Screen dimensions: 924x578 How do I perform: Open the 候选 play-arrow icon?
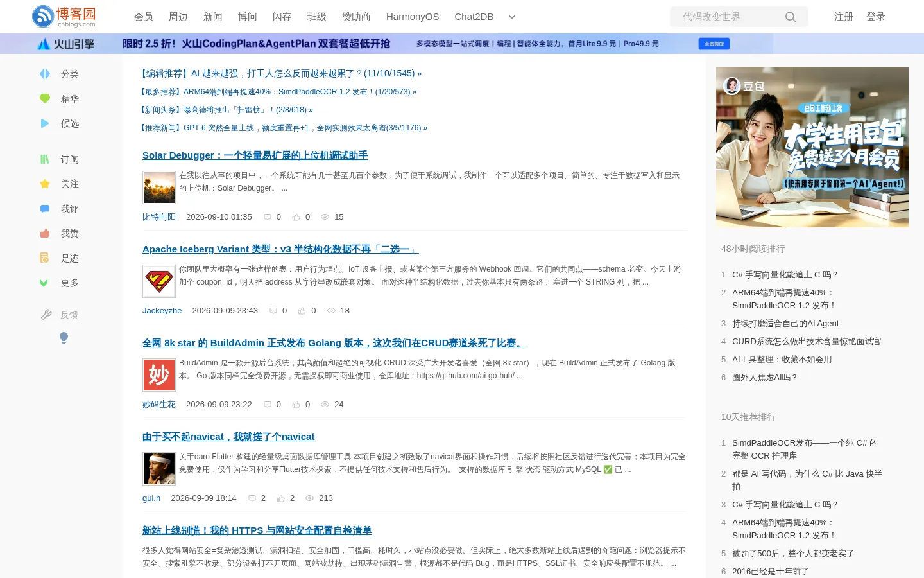(45, 123)
